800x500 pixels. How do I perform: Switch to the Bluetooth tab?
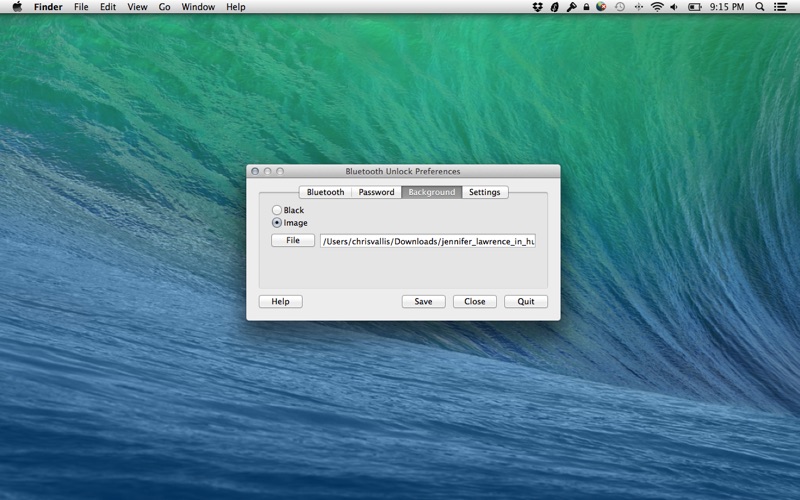pos(325,192)
